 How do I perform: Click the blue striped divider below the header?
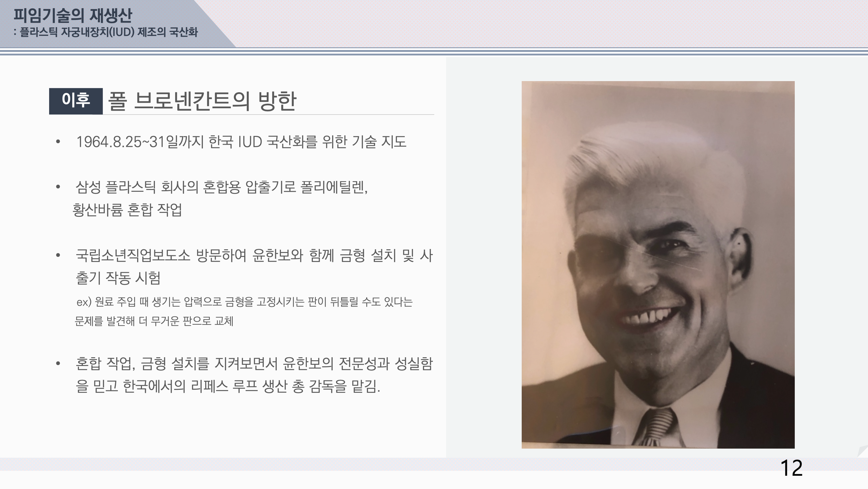pos(434,52)
